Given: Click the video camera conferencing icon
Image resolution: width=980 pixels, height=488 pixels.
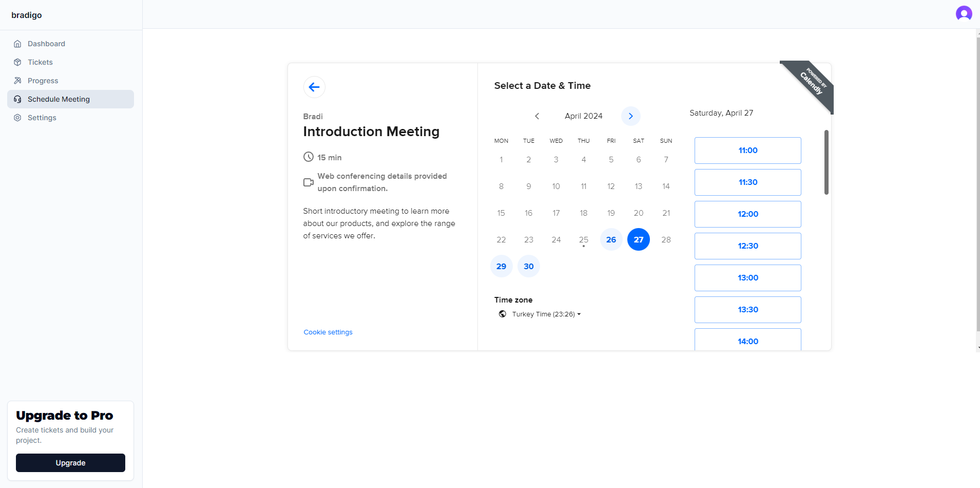Looking at the screenshot, I should pos(309,182).
